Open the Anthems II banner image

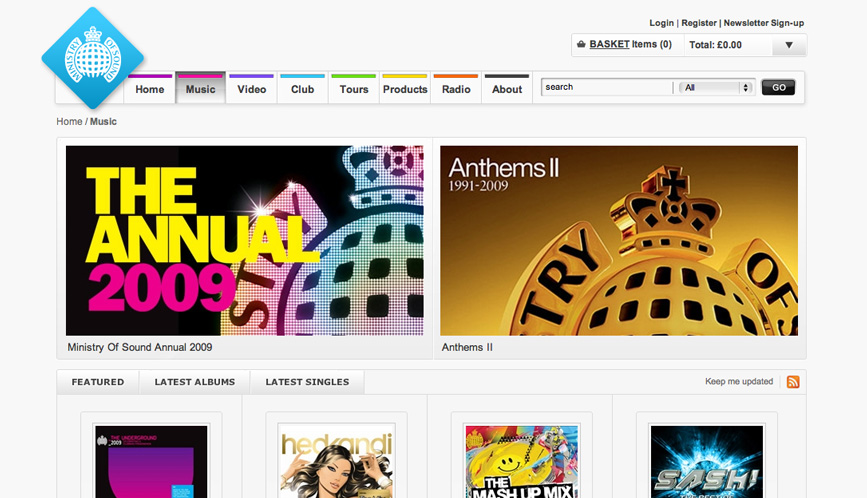619,240
